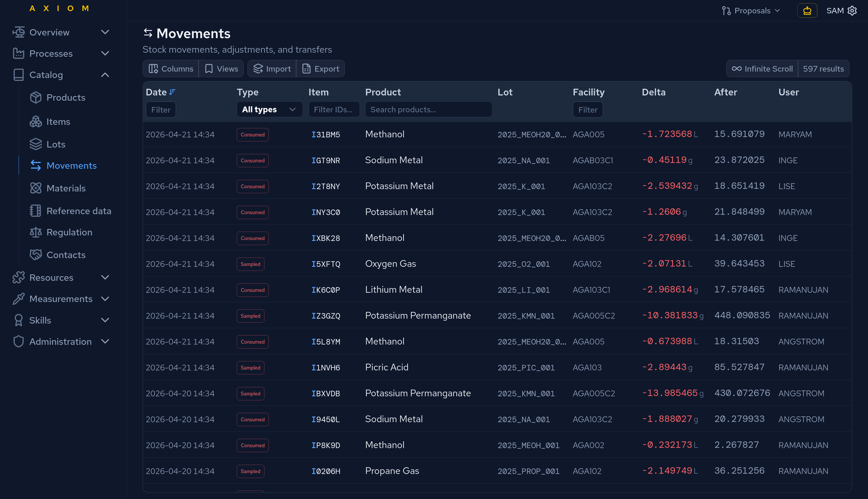
Task: Click the Date column sort icon
Action: pos(172,92)
